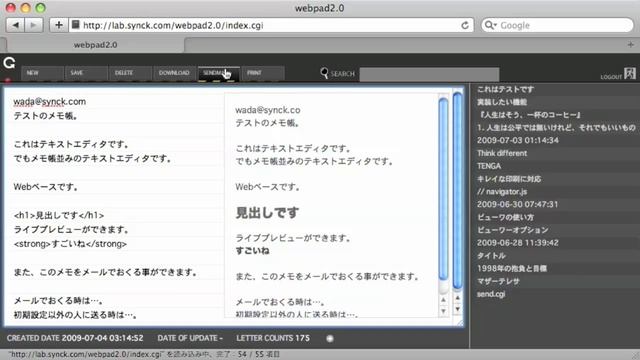
Task: Click the PRINT toolbar button
Action: tap(263, 73)
